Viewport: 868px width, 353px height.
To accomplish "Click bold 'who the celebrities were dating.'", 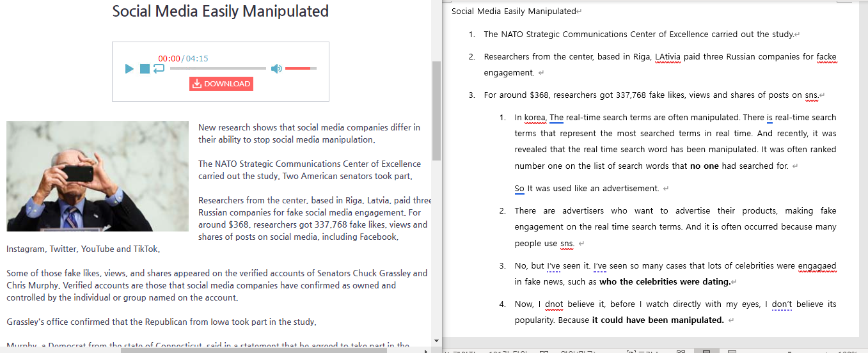I will tap(665, 281).
